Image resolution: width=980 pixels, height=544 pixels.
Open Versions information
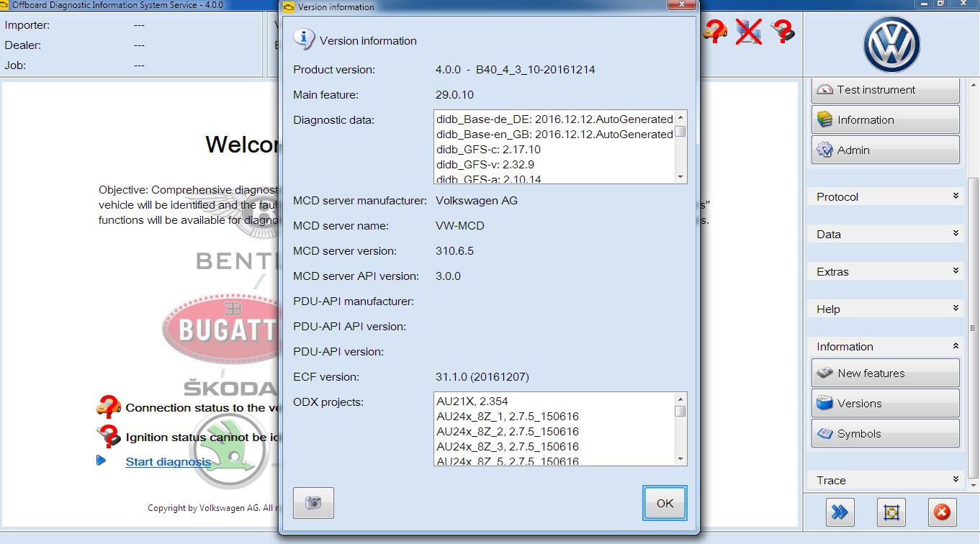tap(886, 403)
